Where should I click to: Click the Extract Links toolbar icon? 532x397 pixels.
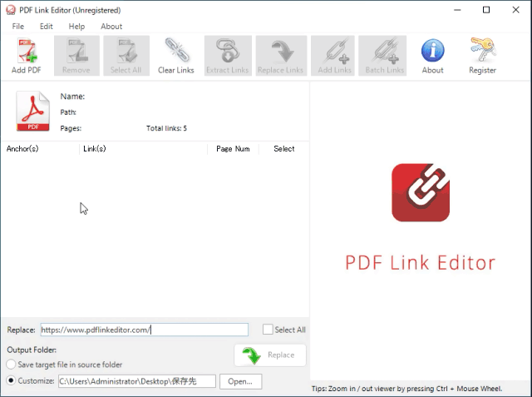point(228,56)
